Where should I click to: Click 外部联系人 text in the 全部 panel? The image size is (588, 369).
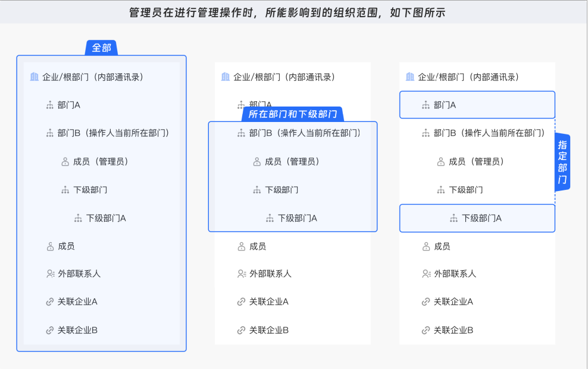coord(79,274)
